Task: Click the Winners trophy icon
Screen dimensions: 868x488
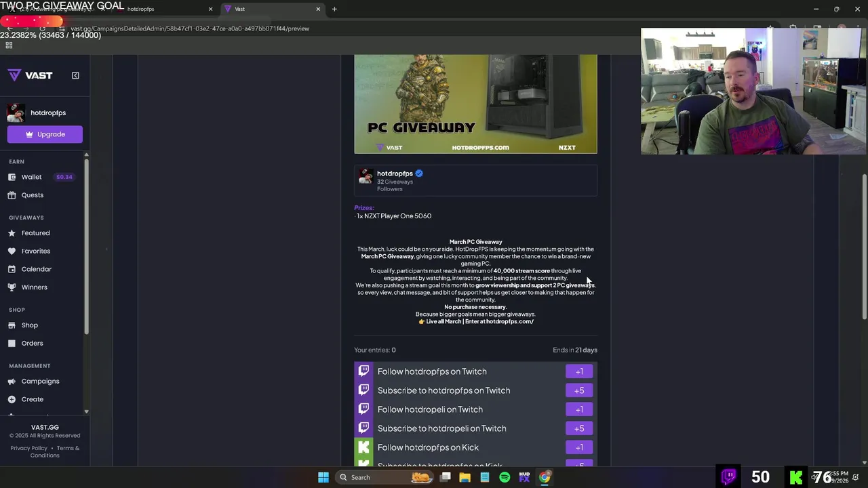Action: point(12,287)
